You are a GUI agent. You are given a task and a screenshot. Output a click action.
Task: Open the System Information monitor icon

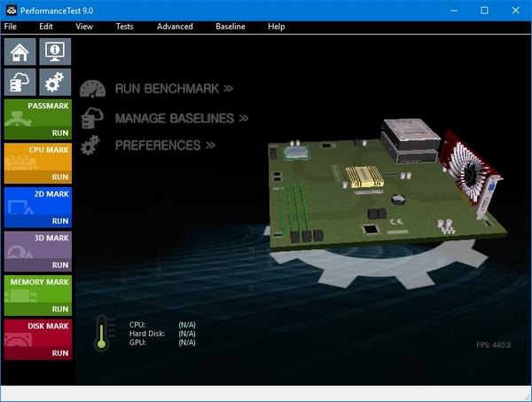pos(55,51)
